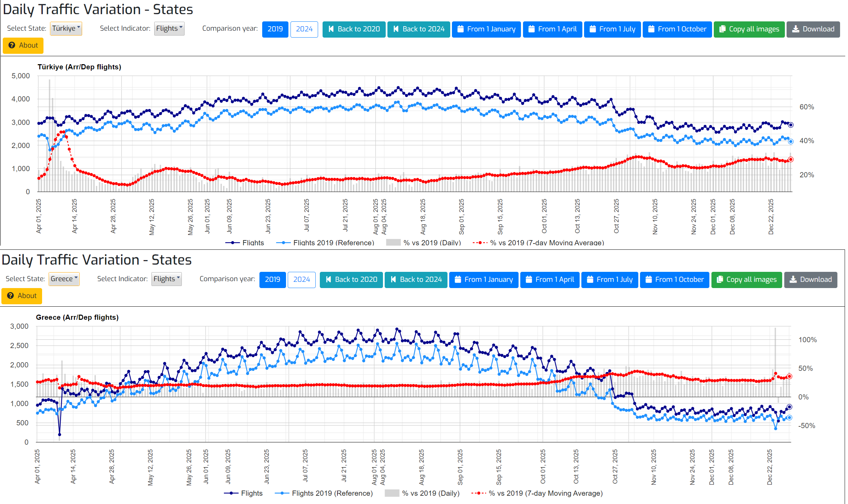Click calendar icon on Greece From 1 October
This screenshot has height=504, width=848.
pyautogui.click(x=648, y=279)
